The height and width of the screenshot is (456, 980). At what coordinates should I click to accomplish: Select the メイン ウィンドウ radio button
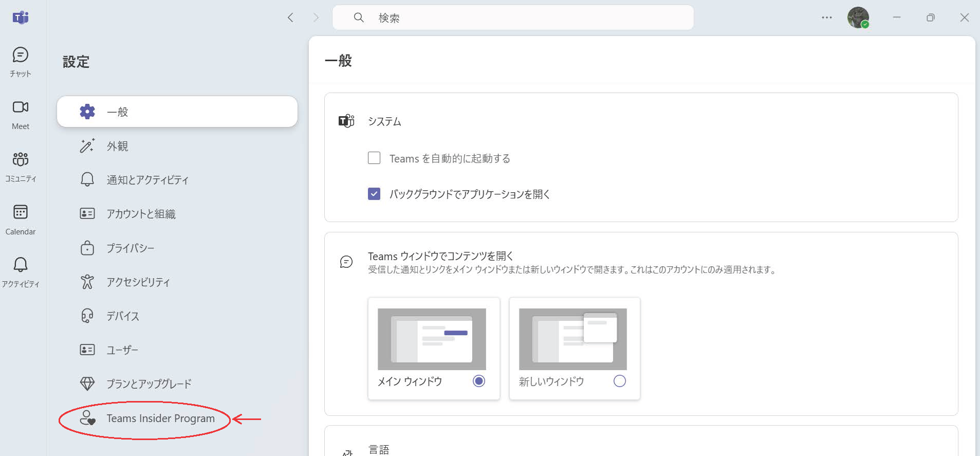(478, 381)
